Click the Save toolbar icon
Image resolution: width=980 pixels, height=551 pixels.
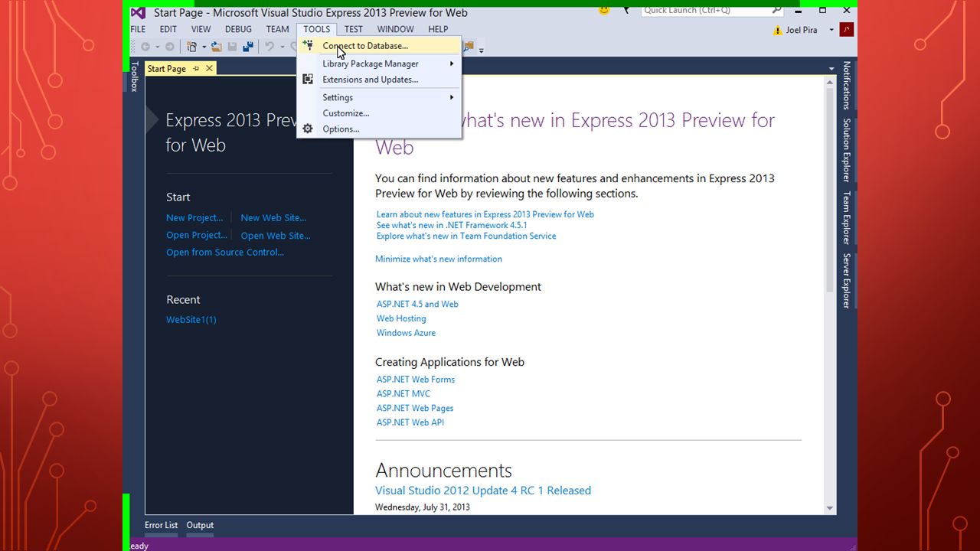click(x=233, y=47)
